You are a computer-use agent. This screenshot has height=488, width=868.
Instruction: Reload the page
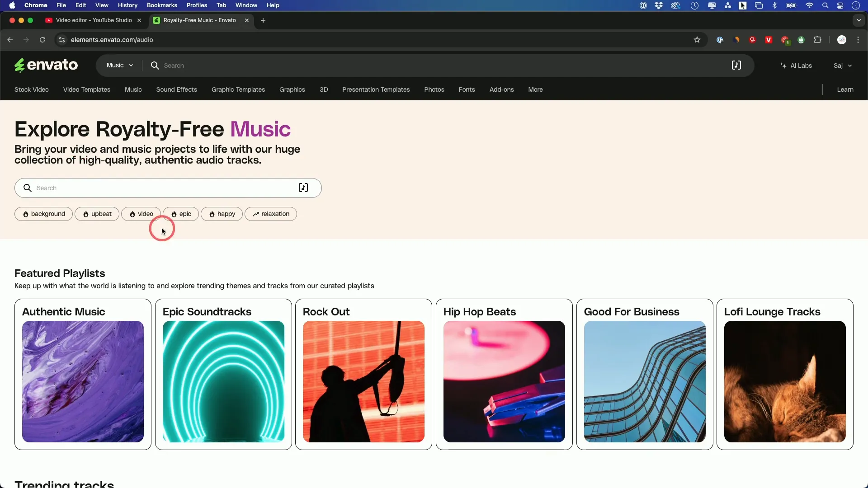pos(42,40)
